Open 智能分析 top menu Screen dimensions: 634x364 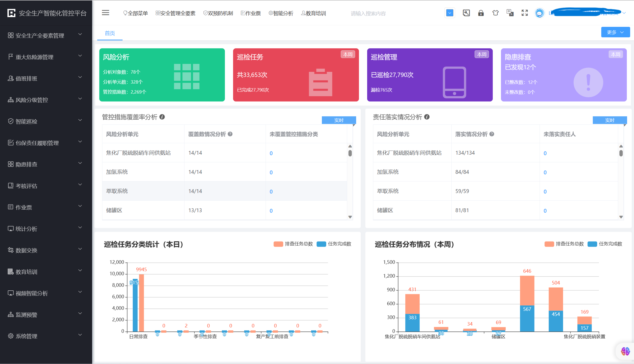281,13
